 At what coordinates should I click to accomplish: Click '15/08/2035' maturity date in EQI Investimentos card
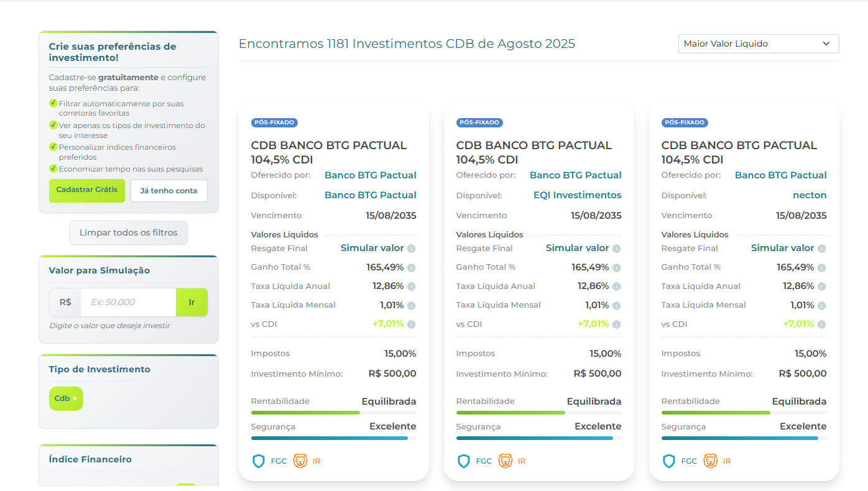[x=596, y=216]
